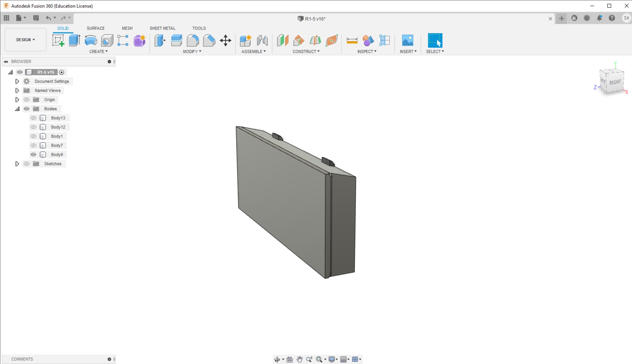Toggle Body1 visibility eye
The height and width of the screenshot is (364, 632).
(x=33, y=136)
